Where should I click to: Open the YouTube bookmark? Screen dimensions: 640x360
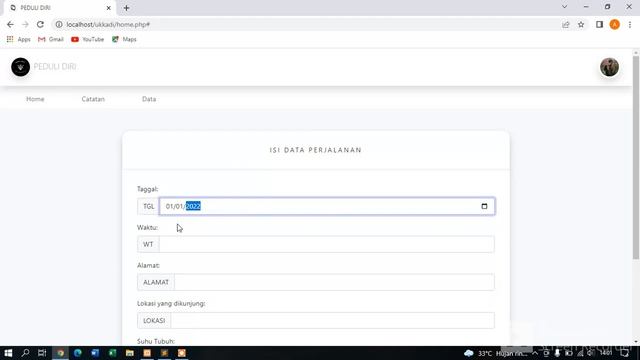coord(88,39)
